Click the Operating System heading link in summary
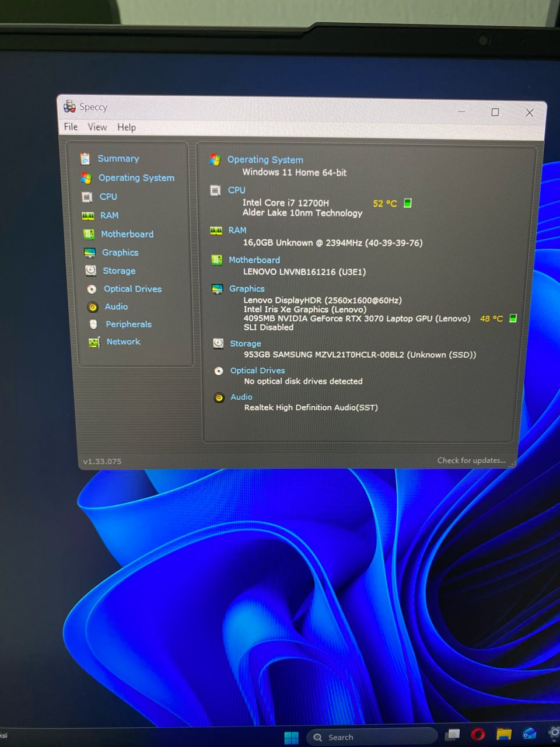This screenshot has height=747, width=560. [265, 160]
